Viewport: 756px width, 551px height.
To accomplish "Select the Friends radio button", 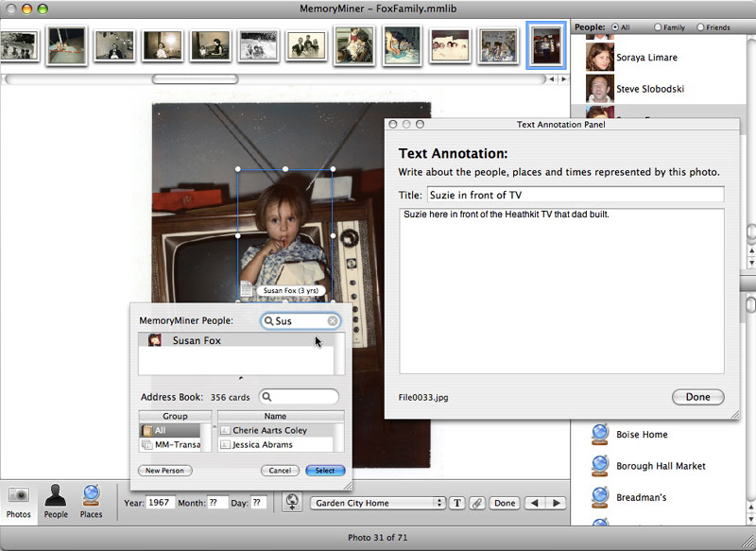I will 700,27.
